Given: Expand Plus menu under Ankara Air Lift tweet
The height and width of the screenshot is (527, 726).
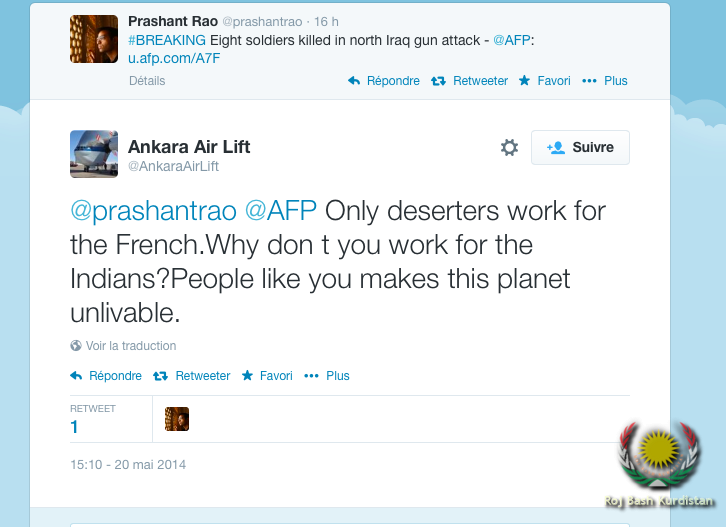Looking at the screenshot, I should (x=327, y=376).
